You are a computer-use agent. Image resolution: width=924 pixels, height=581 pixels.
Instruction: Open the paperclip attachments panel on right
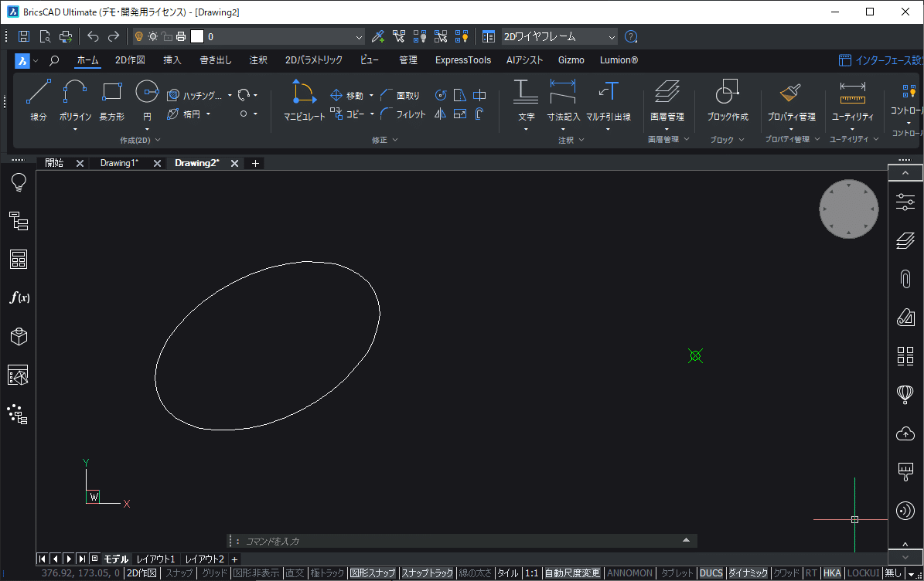(x=905, y=278)
